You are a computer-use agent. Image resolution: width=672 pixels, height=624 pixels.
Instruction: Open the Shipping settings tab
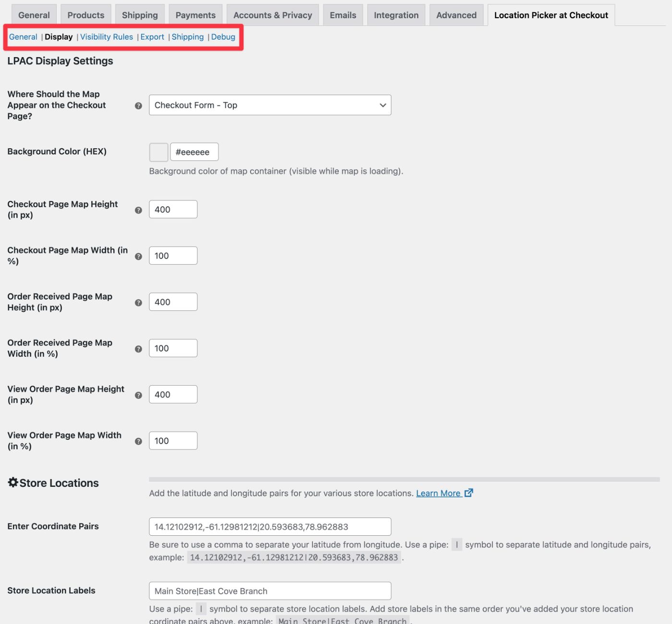140,15
